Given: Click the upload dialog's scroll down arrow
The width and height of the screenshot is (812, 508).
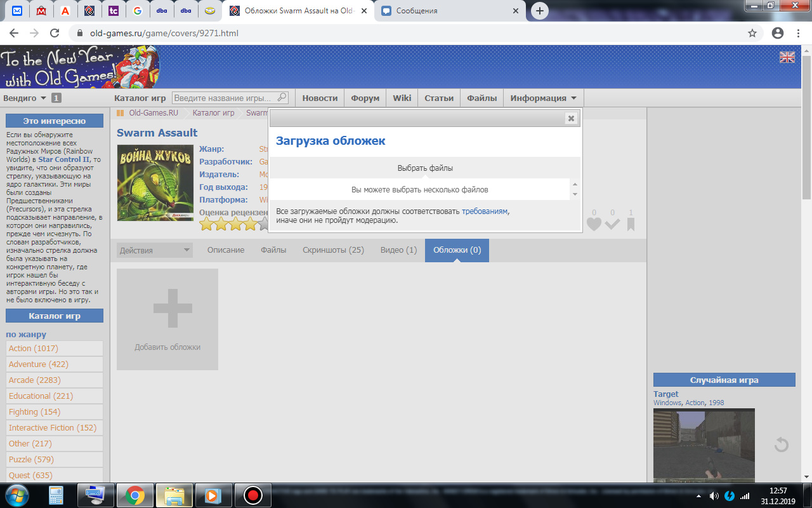Looking at the screenshot, I should (x=575, y=194).
